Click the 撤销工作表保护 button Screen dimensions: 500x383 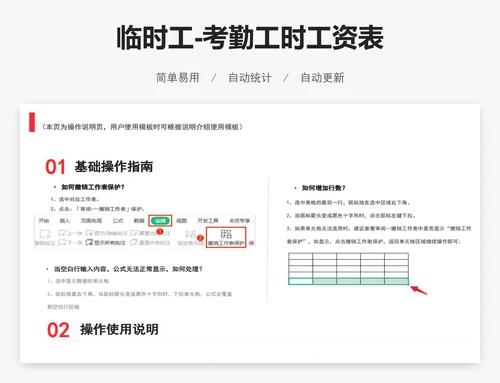point(226,237)
